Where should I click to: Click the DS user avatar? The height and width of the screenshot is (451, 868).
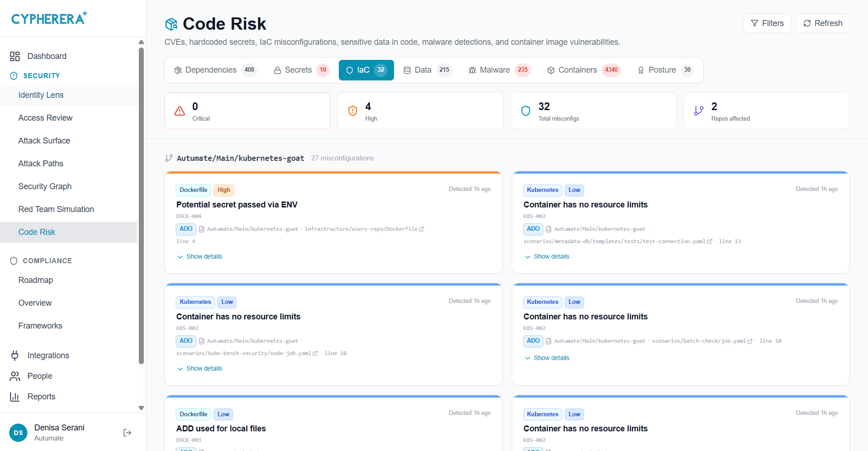(x=18, y=433)
